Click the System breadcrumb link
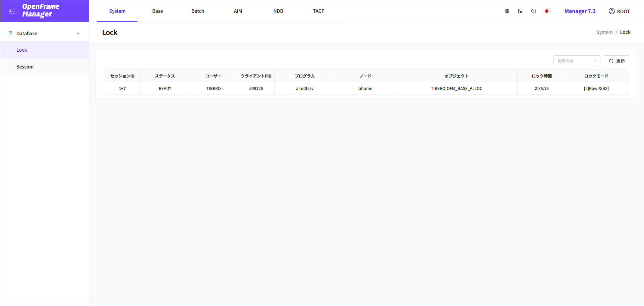The image size is (644, 306). pyautogui.click(x=604, y=32)
